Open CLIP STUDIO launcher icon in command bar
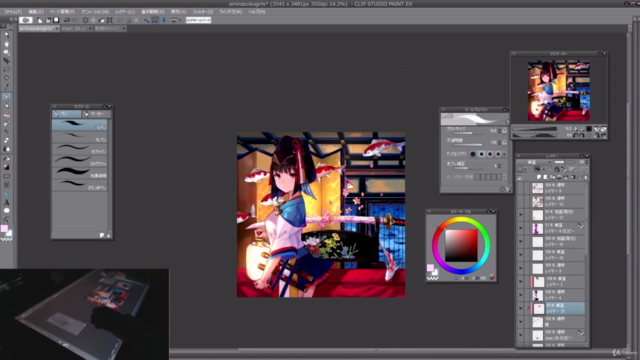The width and height of the screenshot is (640, 360). pyautogui.click(x=26, y=20)
